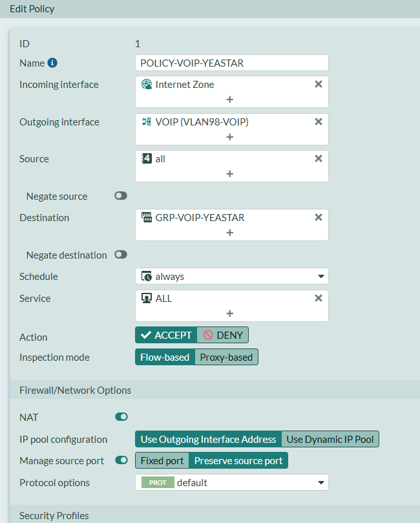This screenshot has height=523, width=420.
Task: Click the policy Name input field
Action: pyautogui.click(x=231, y=63)
